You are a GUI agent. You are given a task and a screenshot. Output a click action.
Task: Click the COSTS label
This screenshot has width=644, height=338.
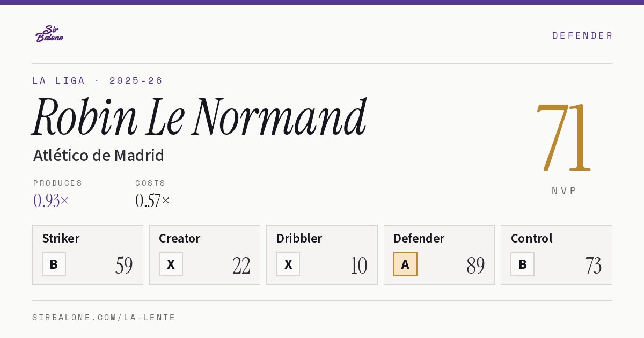150,183
